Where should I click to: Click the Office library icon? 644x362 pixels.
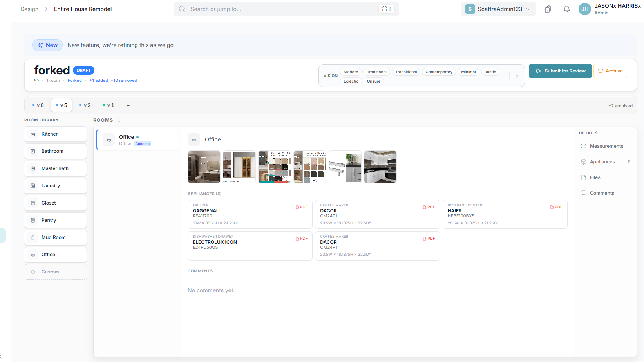(33, 255)
